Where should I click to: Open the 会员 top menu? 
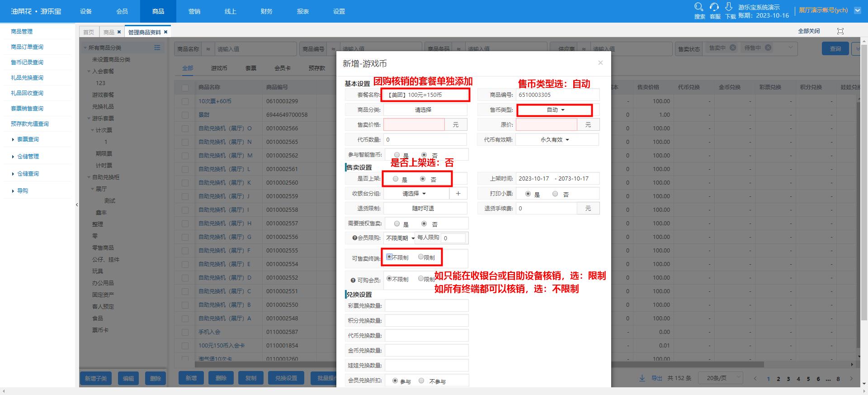122,11
